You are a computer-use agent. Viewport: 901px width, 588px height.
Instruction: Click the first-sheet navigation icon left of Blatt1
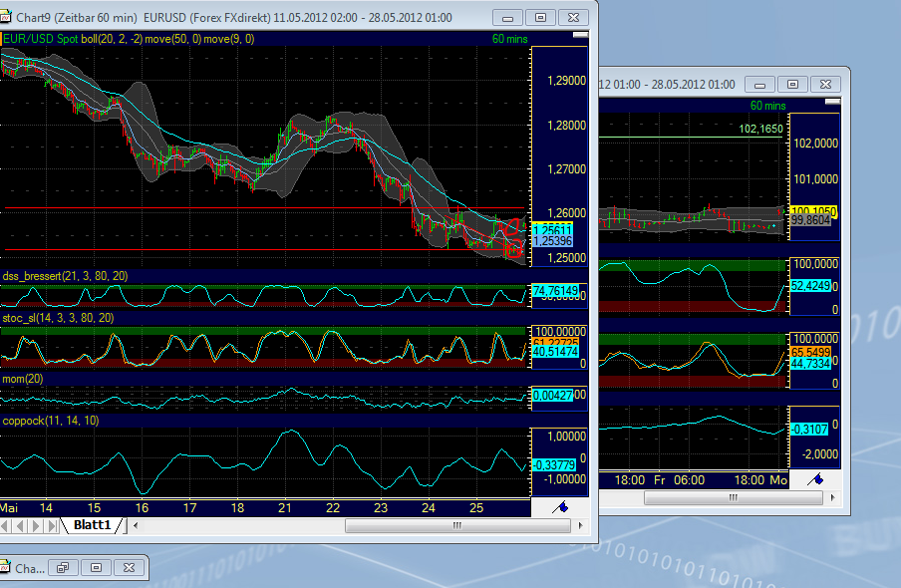pyautogui.click(x=5, y=525)
